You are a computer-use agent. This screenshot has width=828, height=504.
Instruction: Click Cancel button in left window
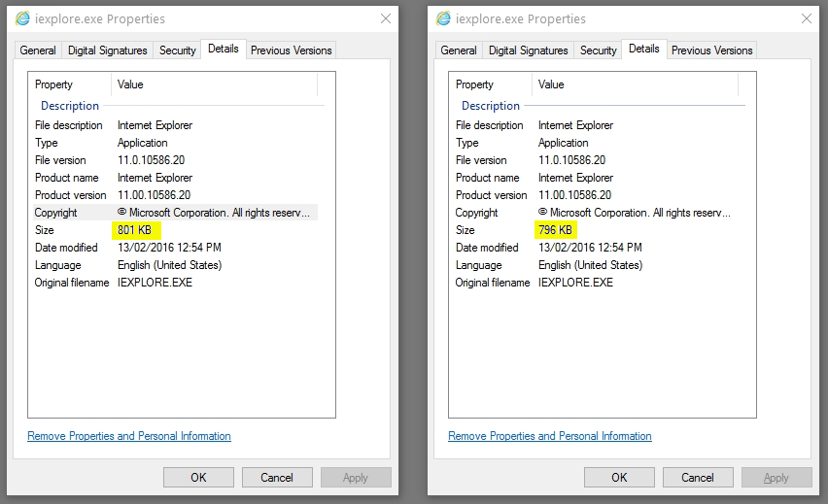277,477
